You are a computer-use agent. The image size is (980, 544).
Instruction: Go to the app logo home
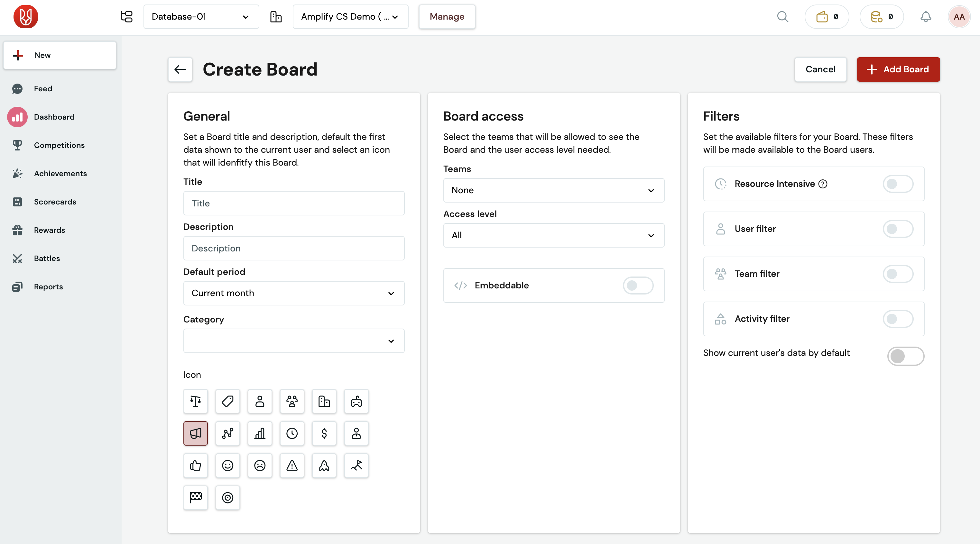pyautogui.click(x=25, y=17)
